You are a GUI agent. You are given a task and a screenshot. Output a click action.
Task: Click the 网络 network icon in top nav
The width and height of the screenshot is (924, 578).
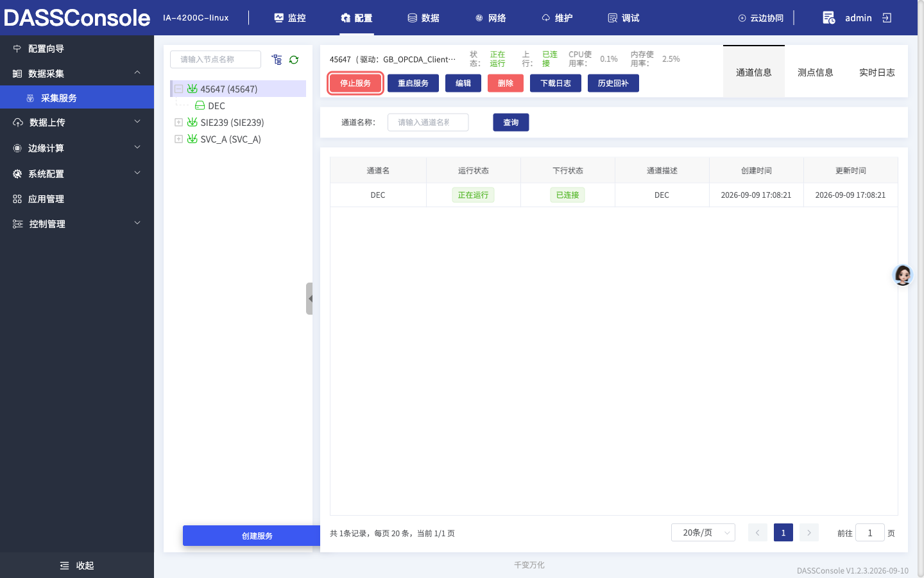pyautogui.click(x=479, y=18)
